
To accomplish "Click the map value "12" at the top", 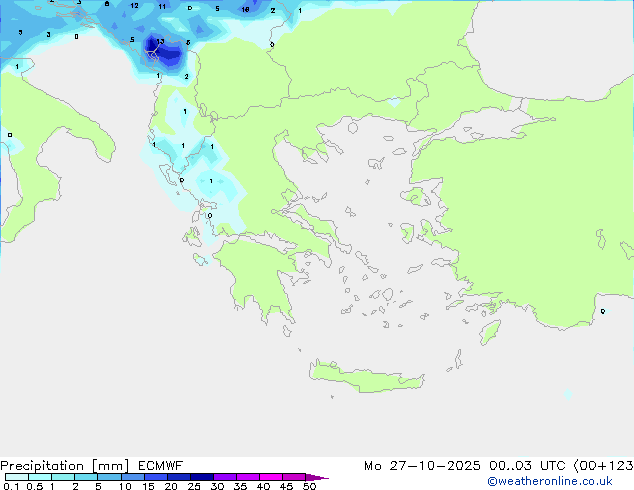I will (134, 6).
